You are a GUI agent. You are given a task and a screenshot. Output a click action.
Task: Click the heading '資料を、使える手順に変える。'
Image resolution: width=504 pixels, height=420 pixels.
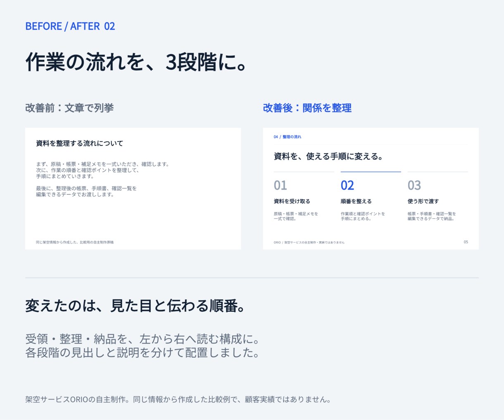329,157
